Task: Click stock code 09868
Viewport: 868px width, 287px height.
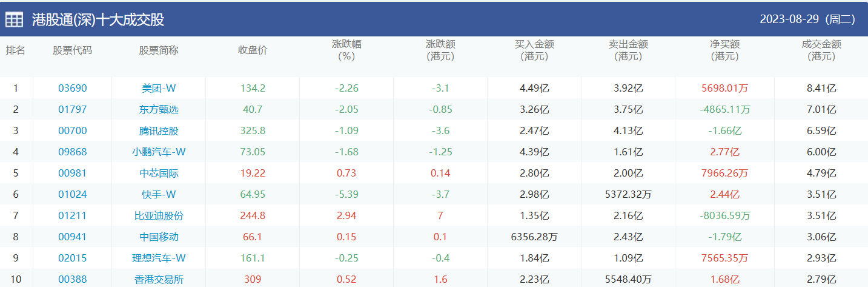Action: point(73,152)
